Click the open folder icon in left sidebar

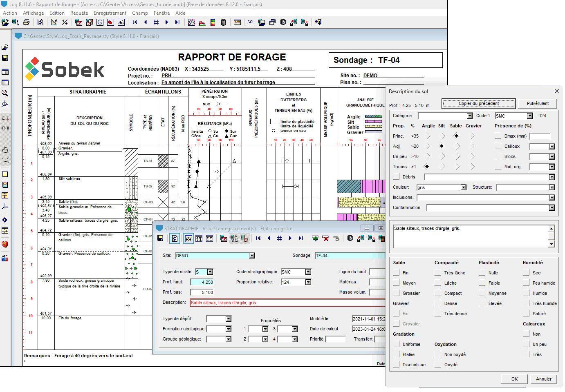tap(5, 47)
